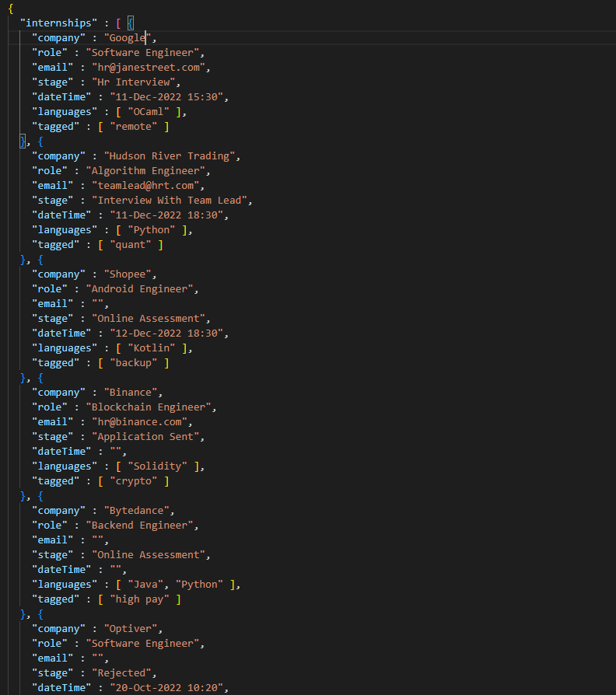Image resolution: width=616 pixels, height=695 pixels.
Task: Click the "Python" language in Bytedance entry
Action: pyautogui.click(x=200, y=584)
